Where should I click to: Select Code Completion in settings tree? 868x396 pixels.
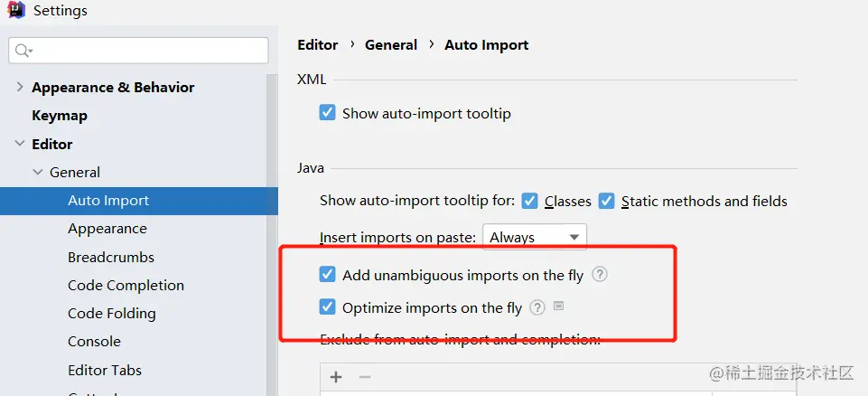point(126,285)
